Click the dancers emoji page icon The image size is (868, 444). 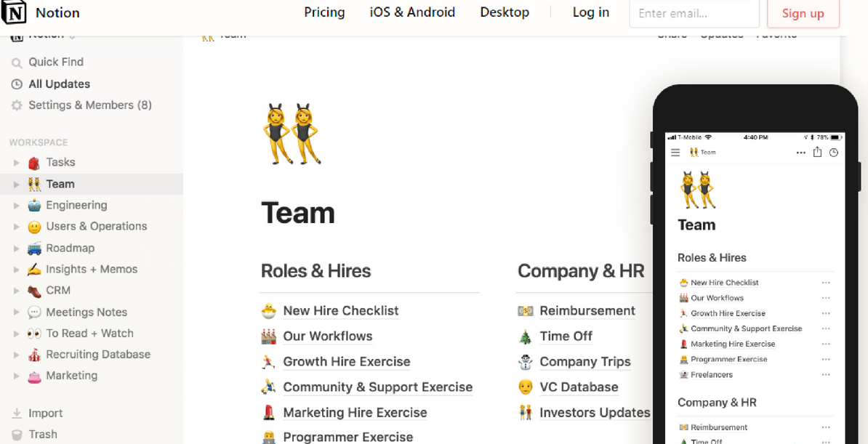(x=292, y=134)
